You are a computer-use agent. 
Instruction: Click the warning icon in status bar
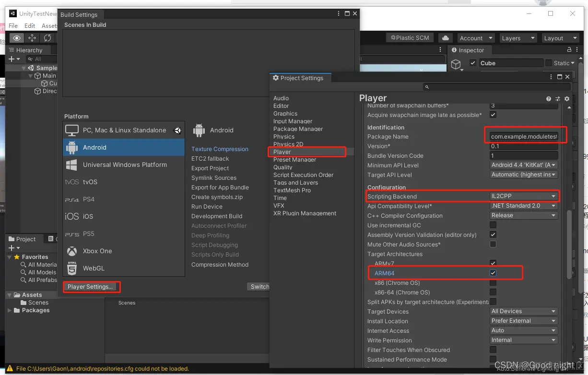[10, 369]
